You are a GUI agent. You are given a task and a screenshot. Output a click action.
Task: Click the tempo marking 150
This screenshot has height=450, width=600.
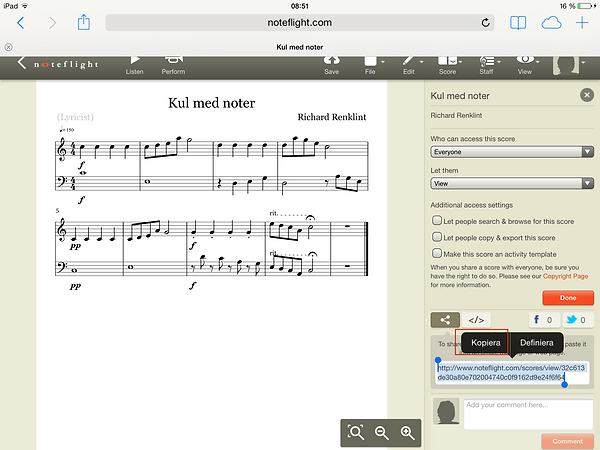(x=67, y=129)
